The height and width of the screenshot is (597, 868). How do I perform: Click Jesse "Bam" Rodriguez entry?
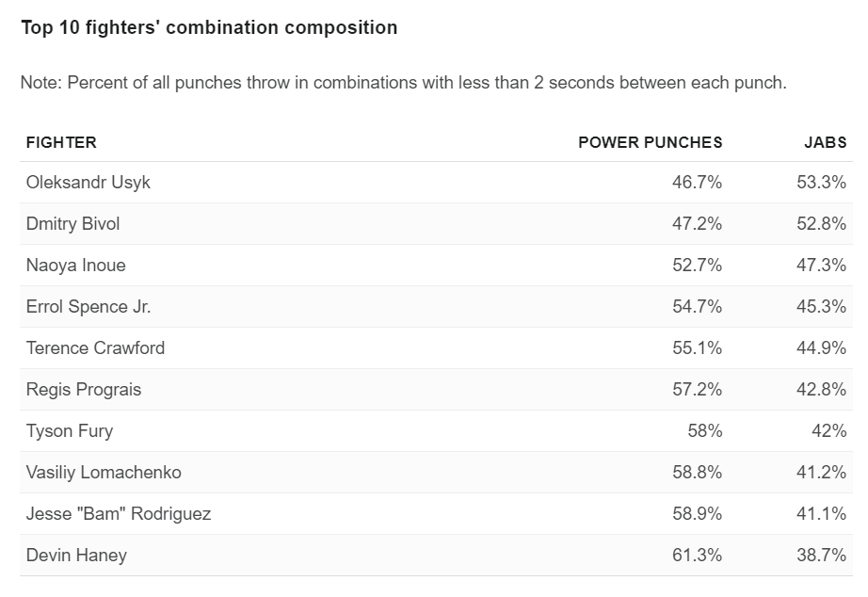click(x=119, y=514)
